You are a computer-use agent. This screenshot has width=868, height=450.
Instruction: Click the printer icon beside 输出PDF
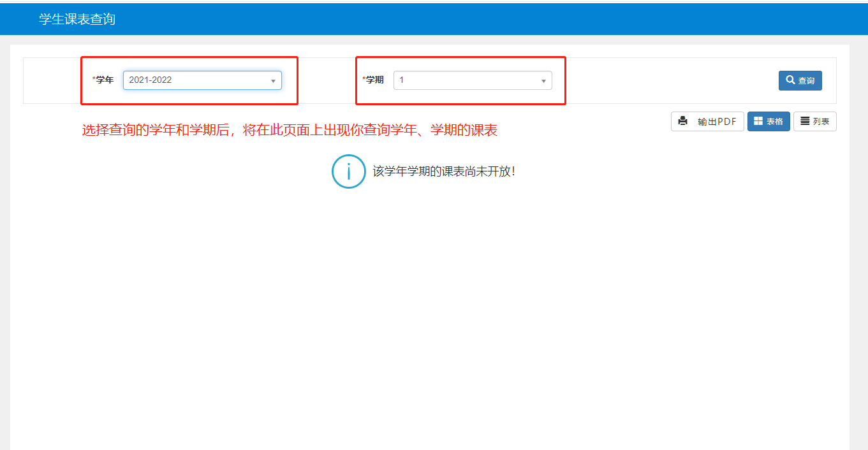click(683, 121)
